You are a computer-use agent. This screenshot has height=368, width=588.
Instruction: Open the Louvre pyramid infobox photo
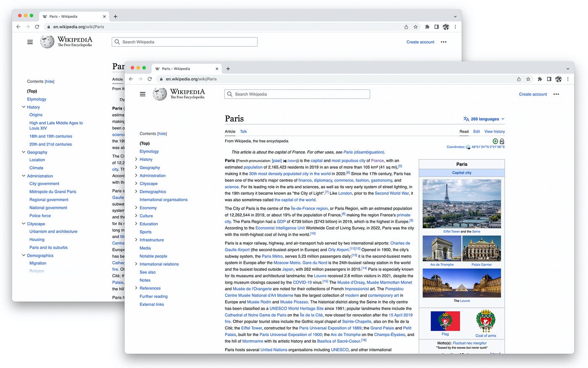coord(462,283)
